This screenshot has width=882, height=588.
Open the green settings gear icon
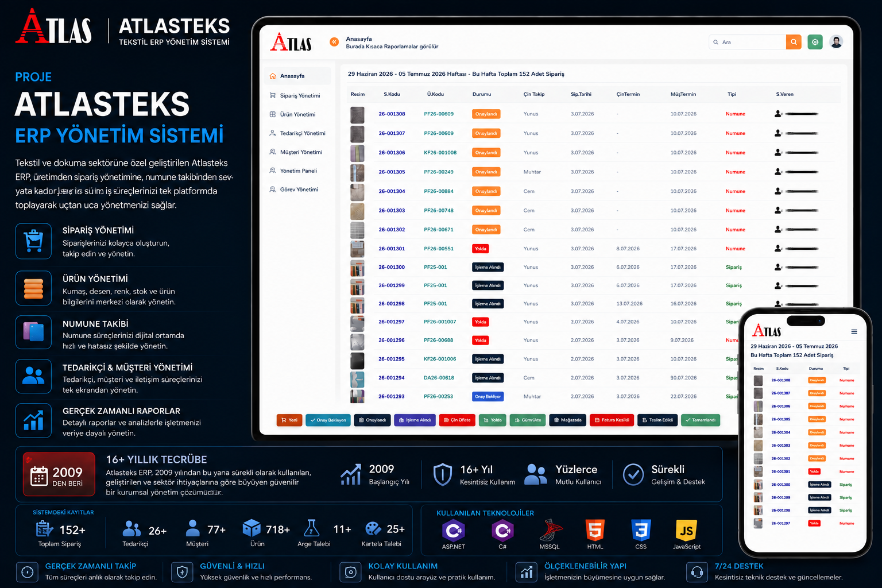[x=815, y=42]
